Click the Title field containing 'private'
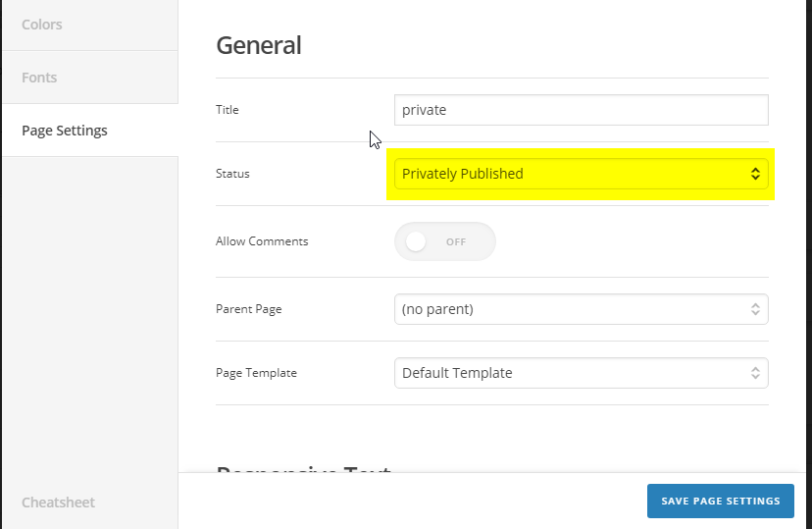This screenshot has height=529, width=812. [581, 110]
